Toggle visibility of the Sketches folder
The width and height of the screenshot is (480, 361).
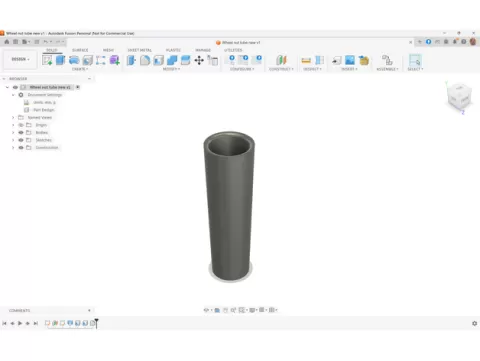pos(21,140)
